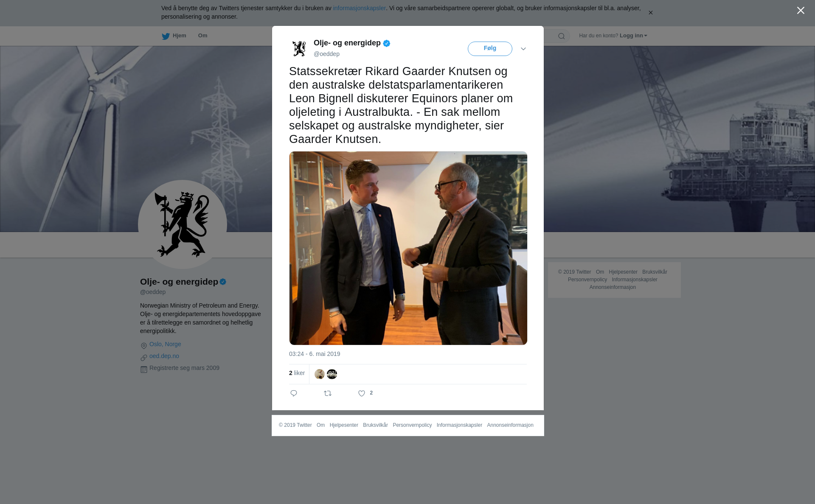The width and height of the screenshot is (815, 504).
Task: Go to Hjem in top navigation
Action: pos(179,36)
